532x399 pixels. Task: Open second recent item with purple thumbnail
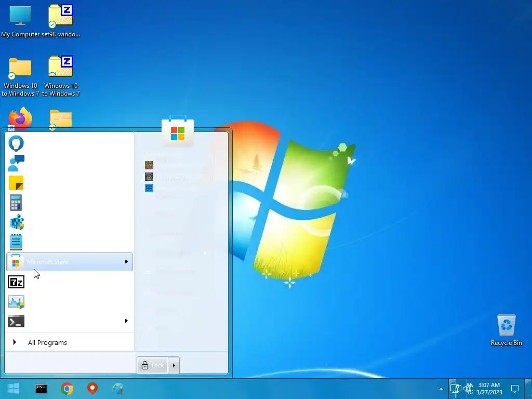(x=149, y=177)
